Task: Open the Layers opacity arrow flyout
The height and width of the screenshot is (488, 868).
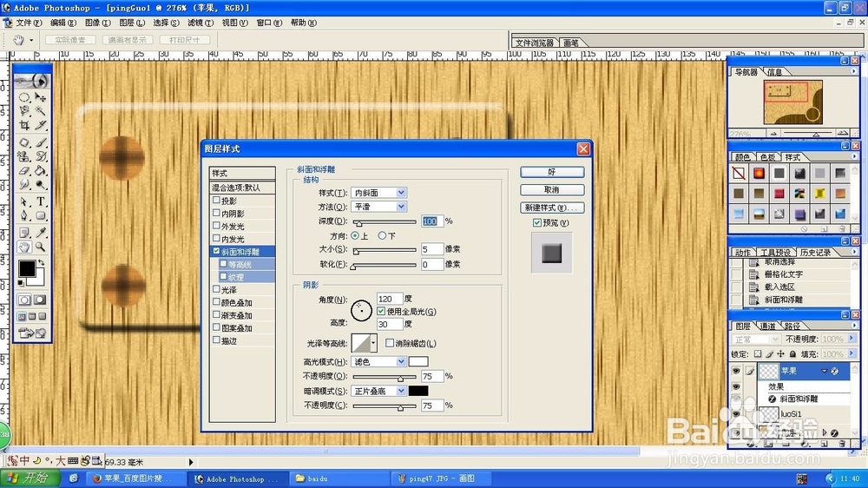Action: pyautogui.click(x=852, y=339)
